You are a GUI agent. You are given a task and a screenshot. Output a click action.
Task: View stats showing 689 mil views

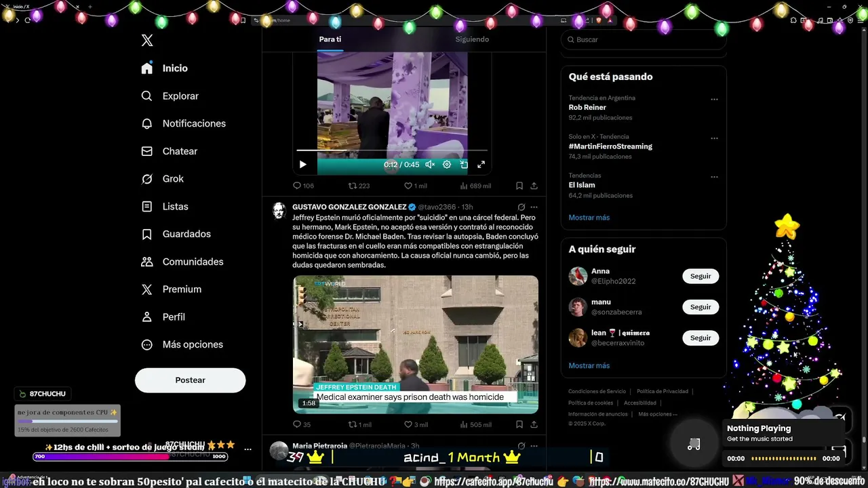[x=475, y=186]
